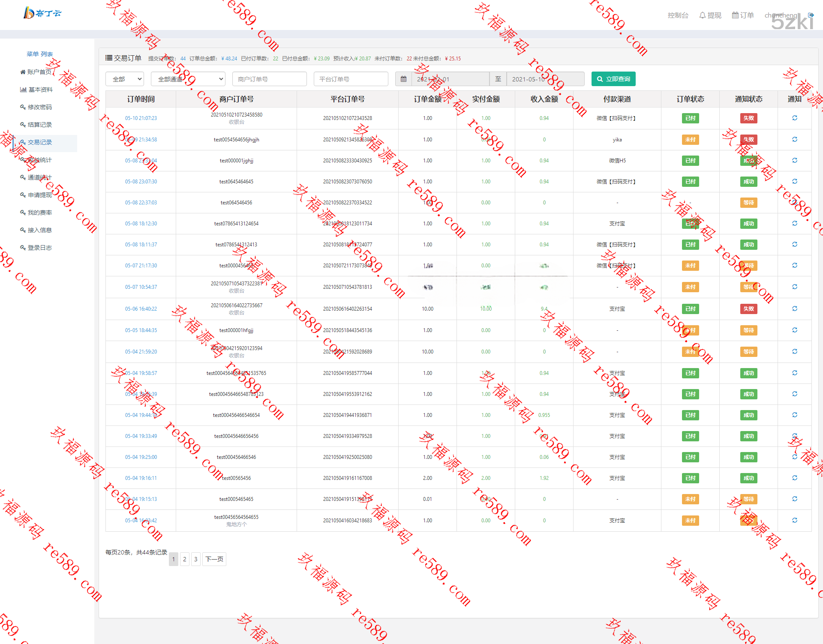823x644 pixels.
Task: Open the 全部 status dropdown
Action: coord(125,79)
